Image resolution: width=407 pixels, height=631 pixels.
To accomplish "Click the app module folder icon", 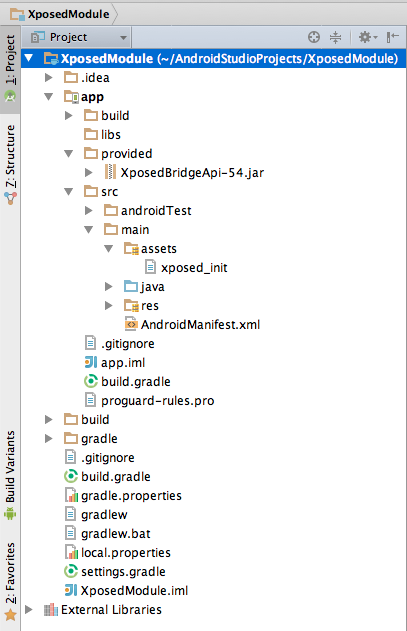I will tap(71, 97).
